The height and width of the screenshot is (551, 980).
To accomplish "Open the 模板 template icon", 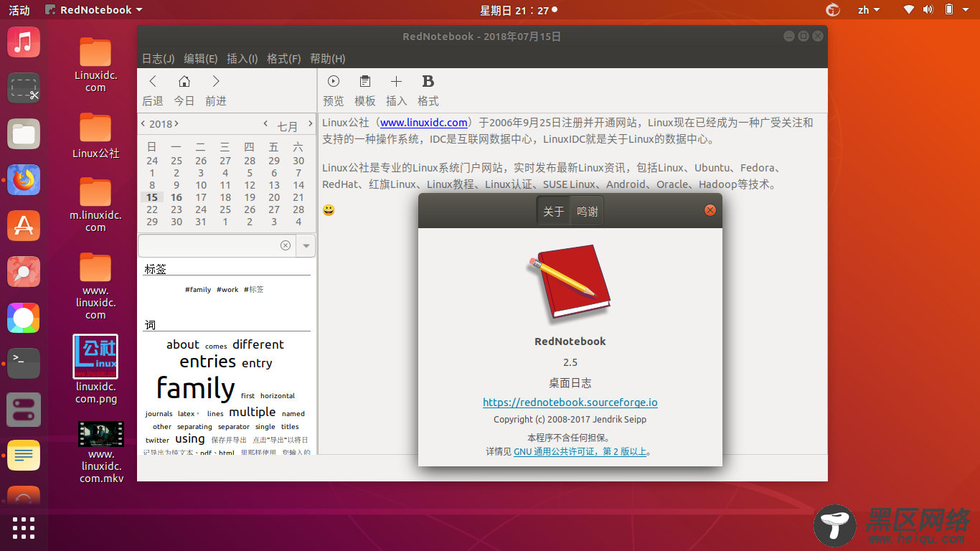I will (365, 81).
